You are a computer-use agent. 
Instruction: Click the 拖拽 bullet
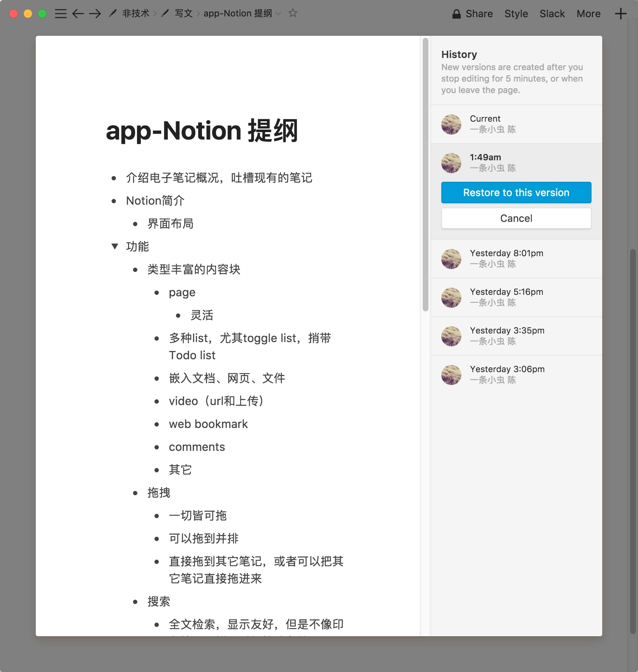click(159, 493)
